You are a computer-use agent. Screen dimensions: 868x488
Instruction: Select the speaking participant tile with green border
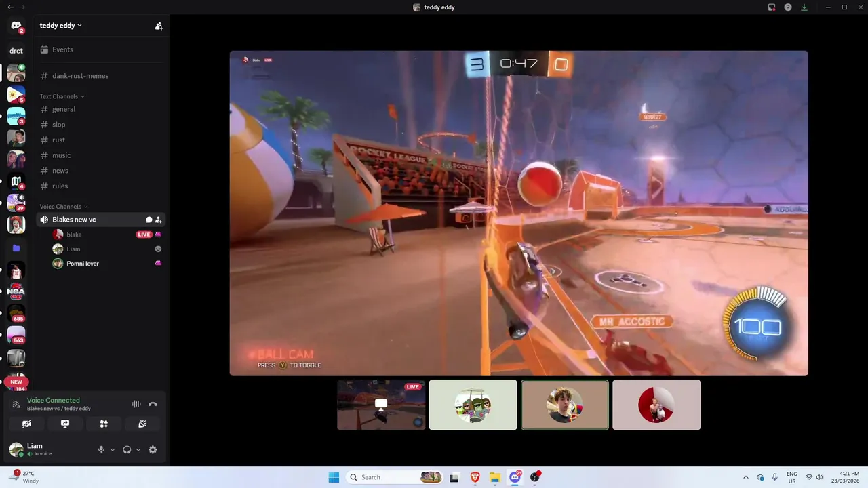[x=565, y=405]
